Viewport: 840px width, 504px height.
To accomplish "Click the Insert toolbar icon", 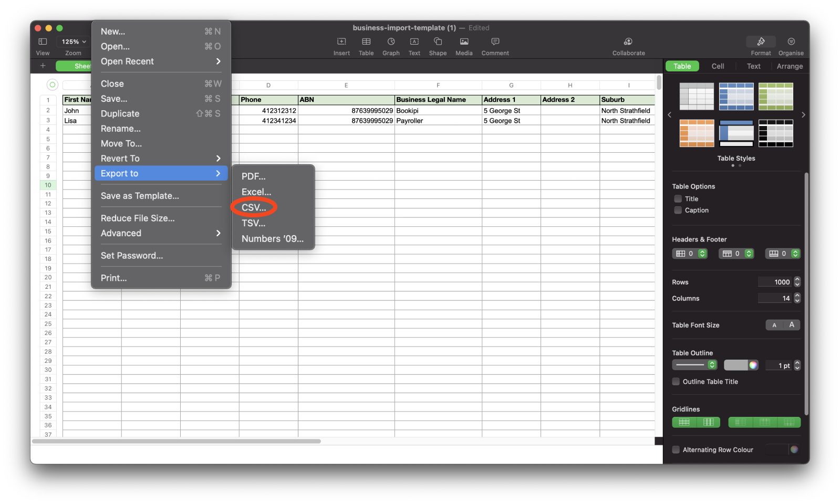I will 341,42.
